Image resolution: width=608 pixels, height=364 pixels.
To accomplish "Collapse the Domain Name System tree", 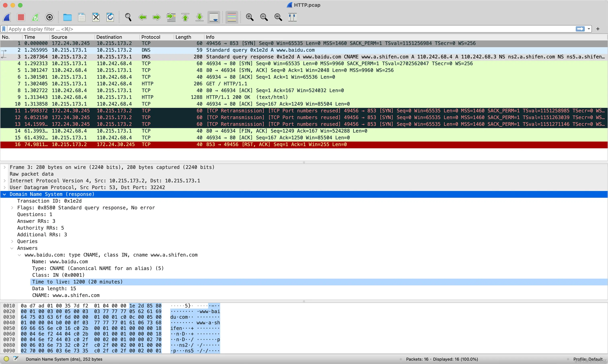I will (x=4, y=194).
